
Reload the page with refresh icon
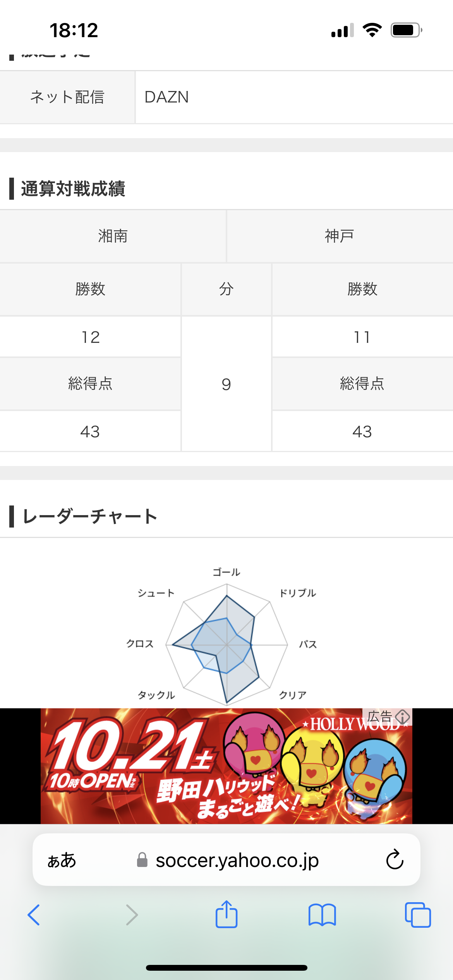pos(395,860)
